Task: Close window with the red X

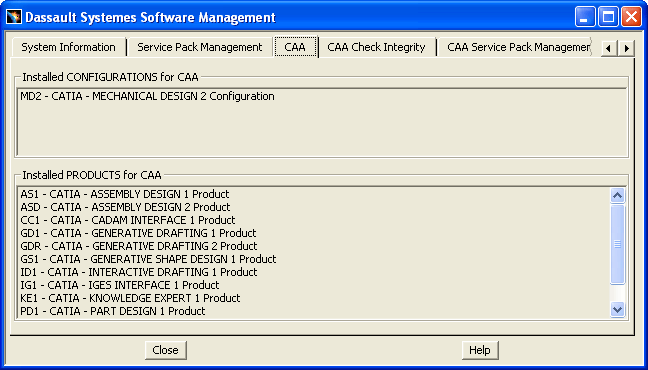Action: [x=631, y=17]
